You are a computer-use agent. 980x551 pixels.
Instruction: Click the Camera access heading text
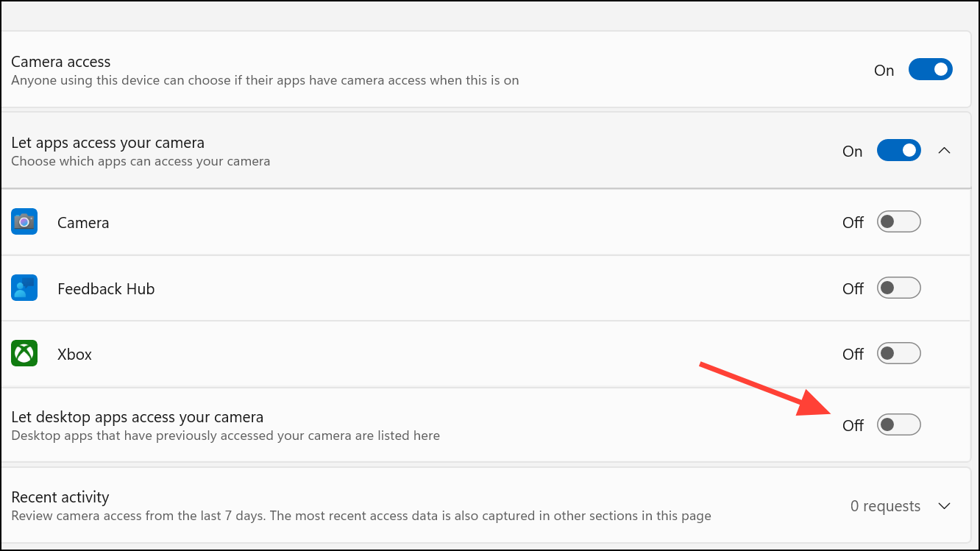tap(61, 62)
